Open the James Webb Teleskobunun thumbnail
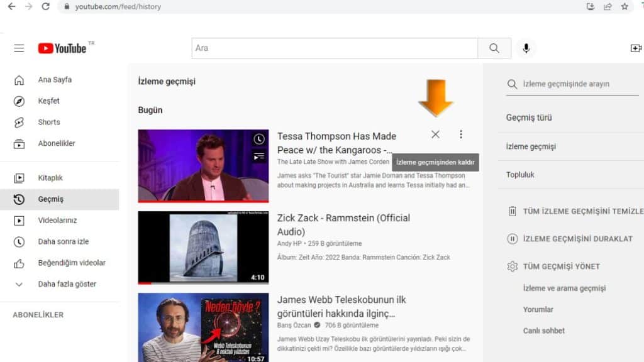The height and width of the screenshot is (362, 644). pyautogui.click(x=203, y=327)
